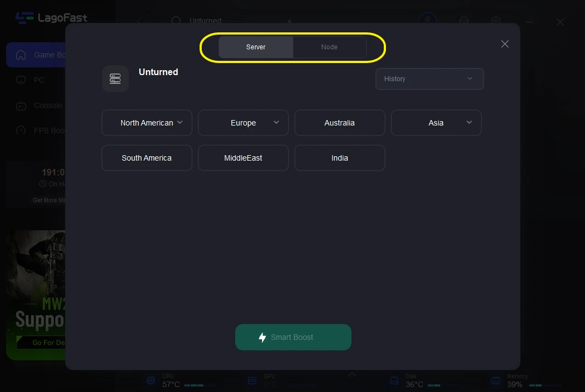Click the FPS Boost gauge icon
Screen dimensions: 585x392
pyautogui.click(x=21, y=130)
